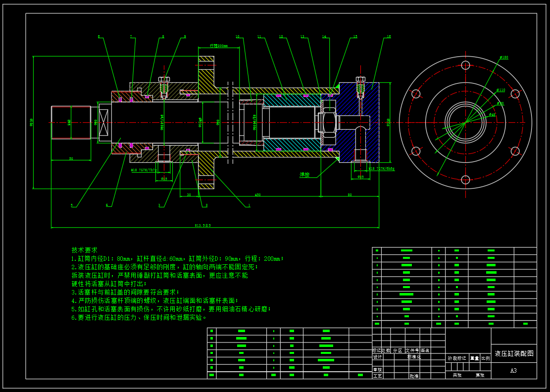Click the 处数 title block cell

pos(386,350)
